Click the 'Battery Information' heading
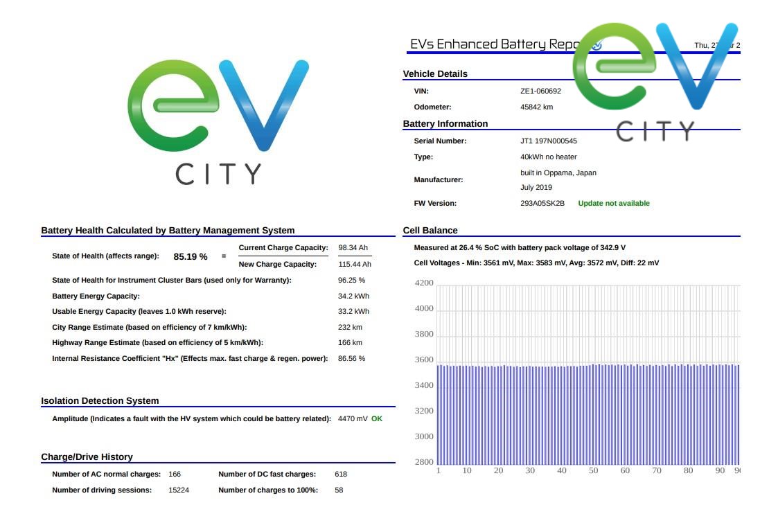The height and width of the screenshot is (532, 760). click(445, 123)
